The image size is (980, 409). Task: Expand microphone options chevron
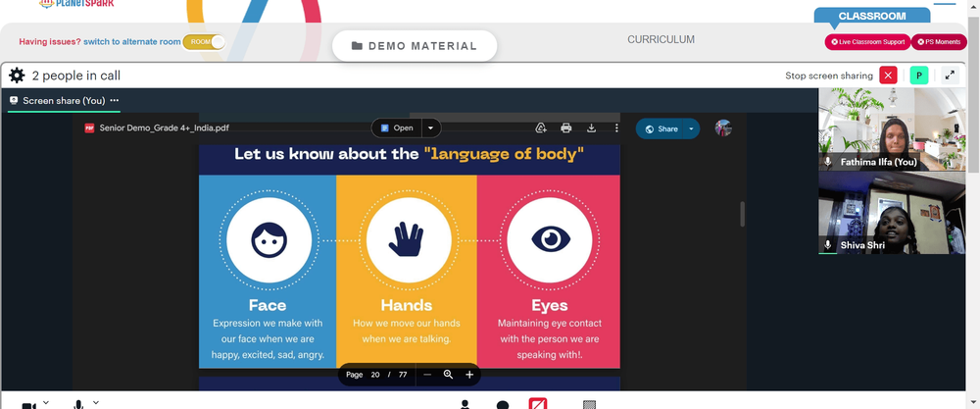96,402
